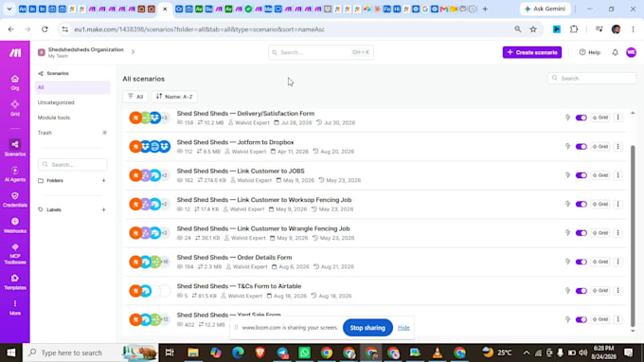644x362 pixels.
Task: Click the Create scenario button
Action: [532, 52]
